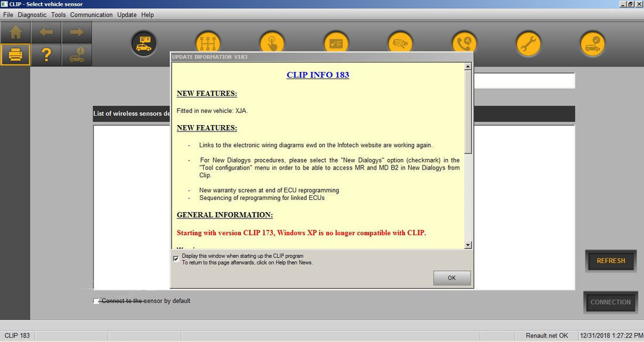644x342 pixels.
Task: Toggle 'Connect to the sensor by default' checkbox
Action: point(97,301)
